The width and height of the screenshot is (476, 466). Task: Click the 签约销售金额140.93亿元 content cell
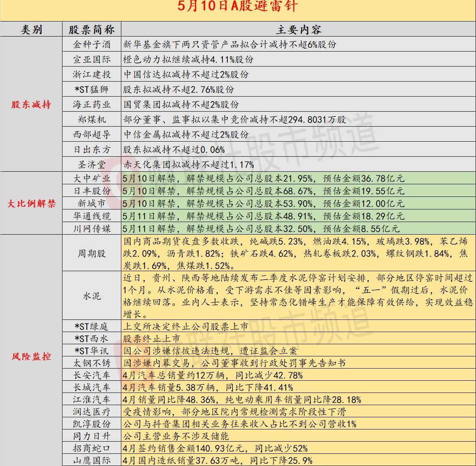tap(298, 448)
